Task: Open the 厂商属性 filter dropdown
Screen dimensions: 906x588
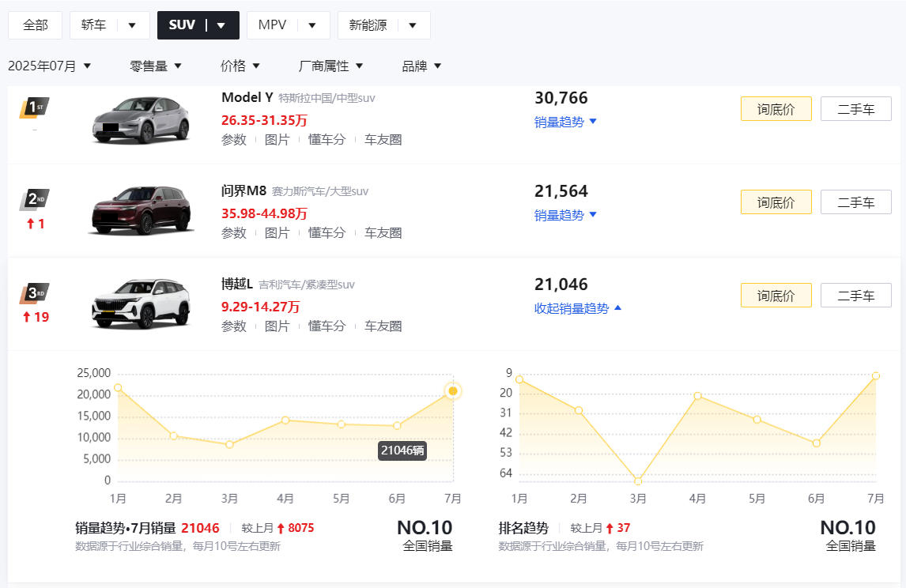Action: 330,66
